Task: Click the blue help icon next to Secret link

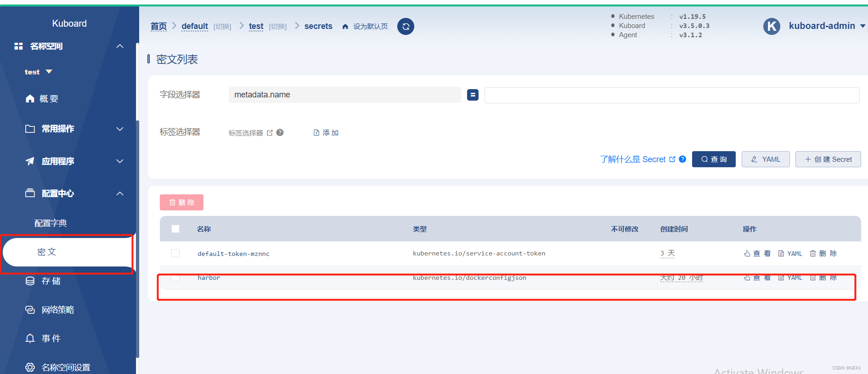Action: (682, 159)
